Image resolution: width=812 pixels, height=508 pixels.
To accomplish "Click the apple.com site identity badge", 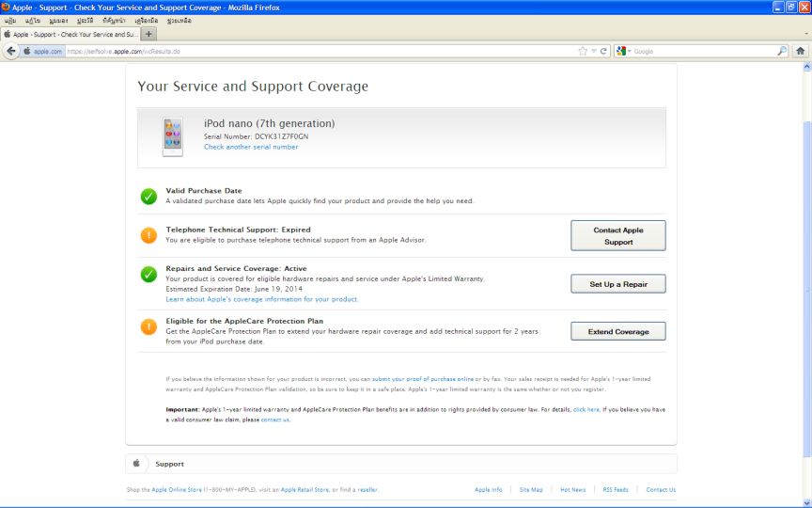I will [42, 51].
